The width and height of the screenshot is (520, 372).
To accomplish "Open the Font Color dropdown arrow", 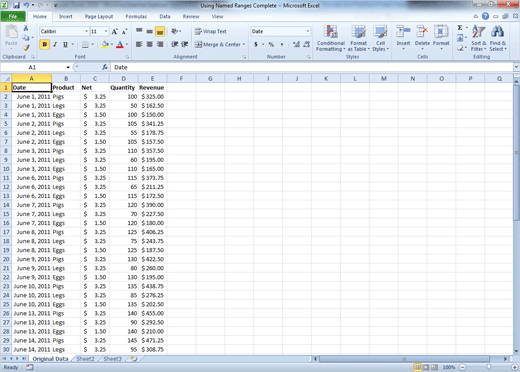I will point(127,44).
